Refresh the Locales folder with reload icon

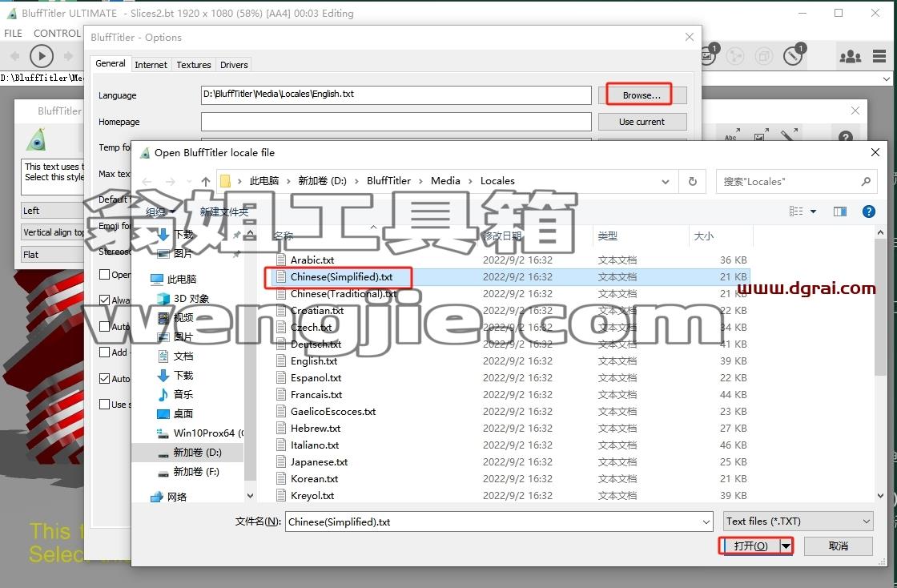click(x=692, y=181)
